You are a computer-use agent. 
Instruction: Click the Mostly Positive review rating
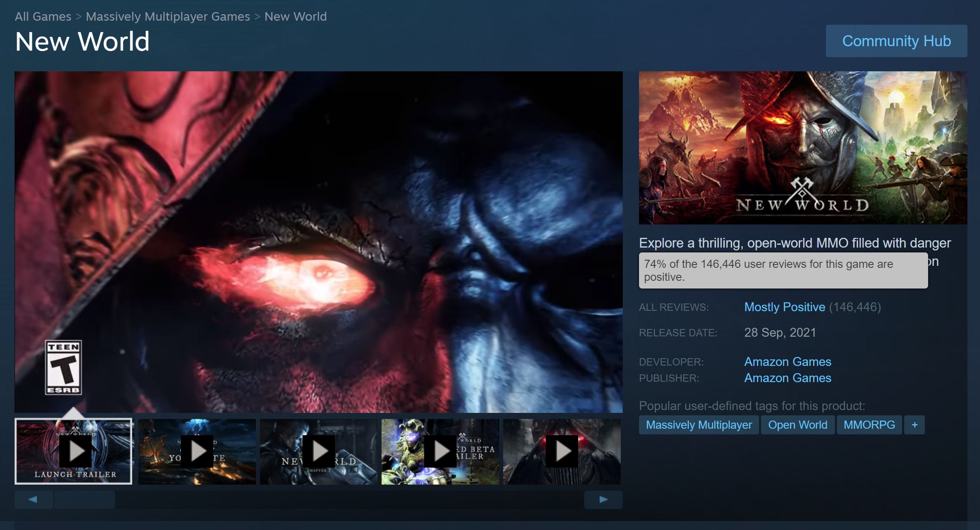point(785,307)
